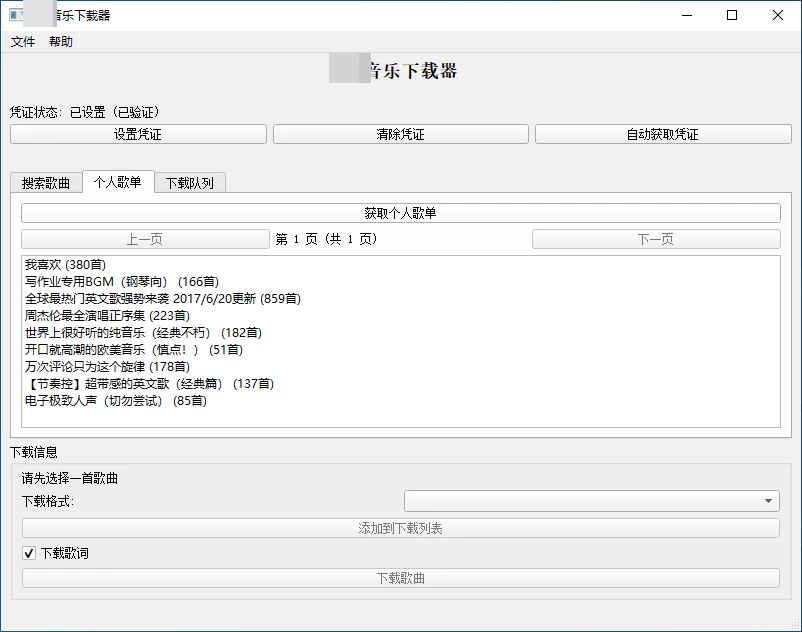The height and width of the screenshot is (632, 802).
Task: Switch to the 搜索歌曲 tab
Action: pos(46,183)
